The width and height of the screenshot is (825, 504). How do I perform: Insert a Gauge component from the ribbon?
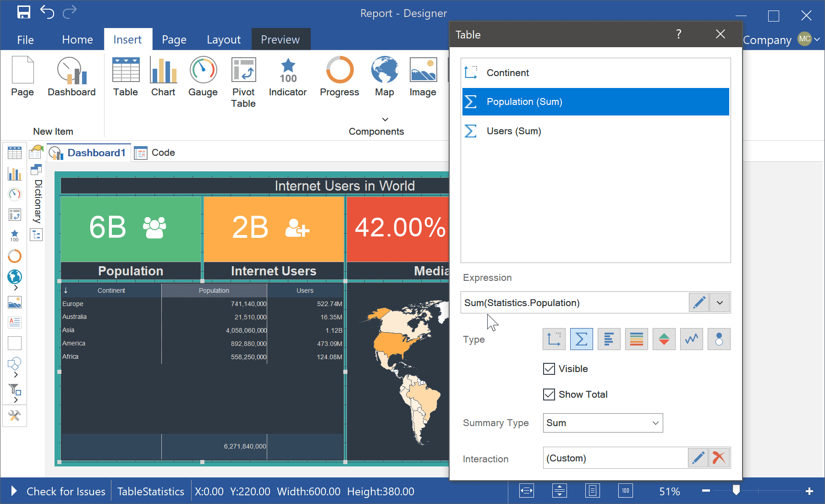[x=203, y=77]
